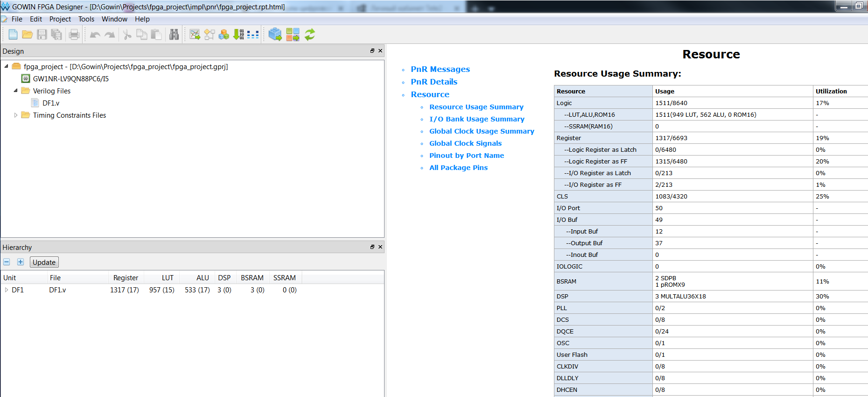868x397 pixels.
Task: Click the green circular arrows refresh icon
Action: click(310, 34)
